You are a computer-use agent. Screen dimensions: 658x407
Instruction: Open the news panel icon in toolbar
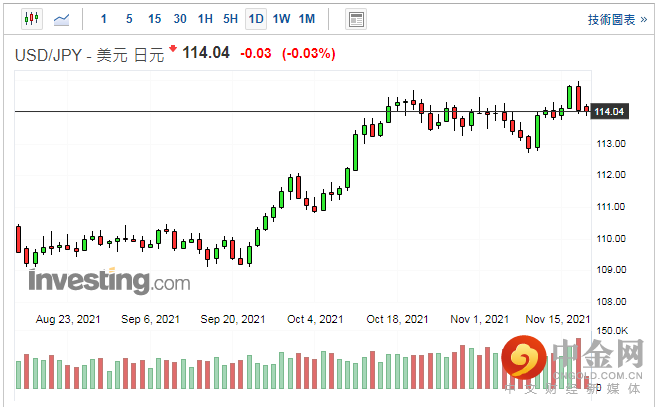pyautogui.click(x=355, y=19)
